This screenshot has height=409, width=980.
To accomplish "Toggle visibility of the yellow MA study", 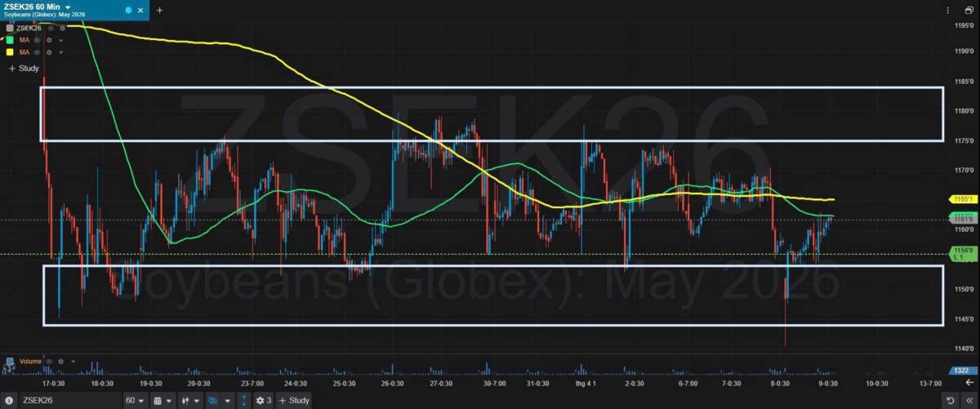I will point(37,51).
